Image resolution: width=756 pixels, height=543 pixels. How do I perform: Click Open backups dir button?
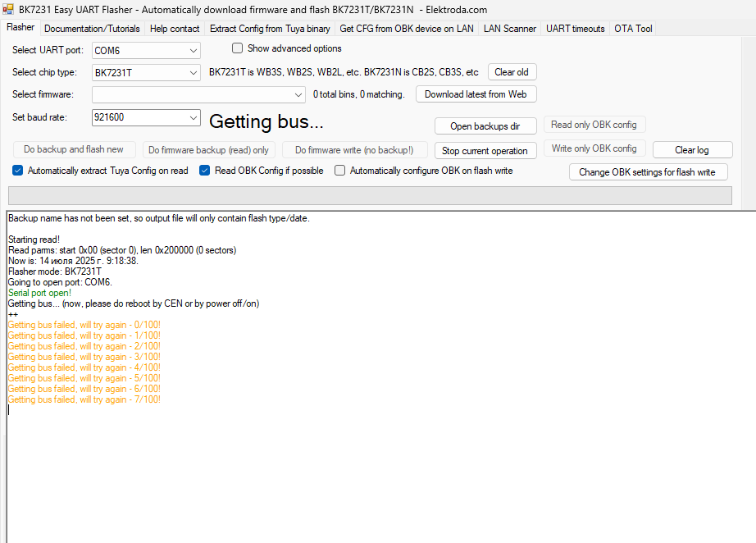tap(485, 125)
